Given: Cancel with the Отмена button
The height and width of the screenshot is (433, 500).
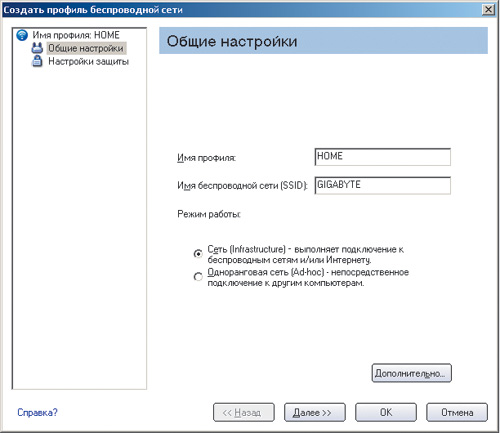Looking at the screenshot, I should [457, 412].
